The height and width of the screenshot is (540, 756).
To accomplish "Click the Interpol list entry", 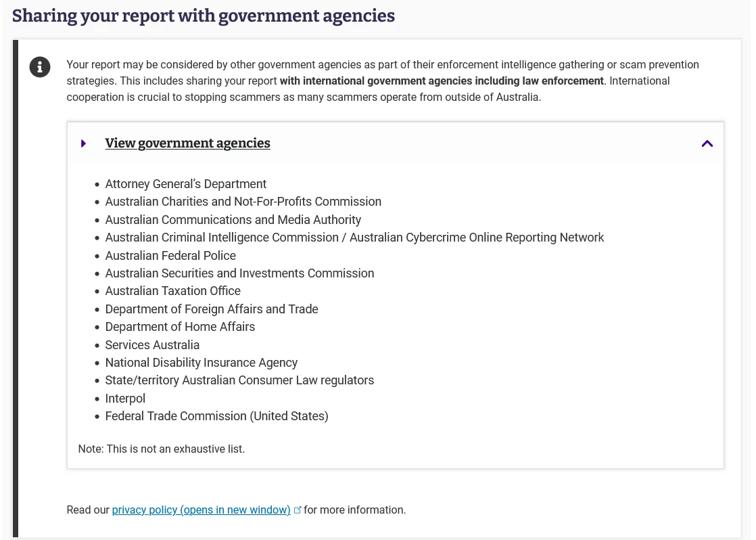I will point(125,399).
